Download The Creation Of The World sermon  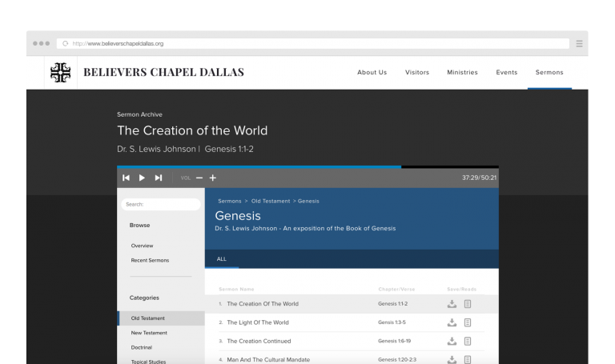(452, 304)
